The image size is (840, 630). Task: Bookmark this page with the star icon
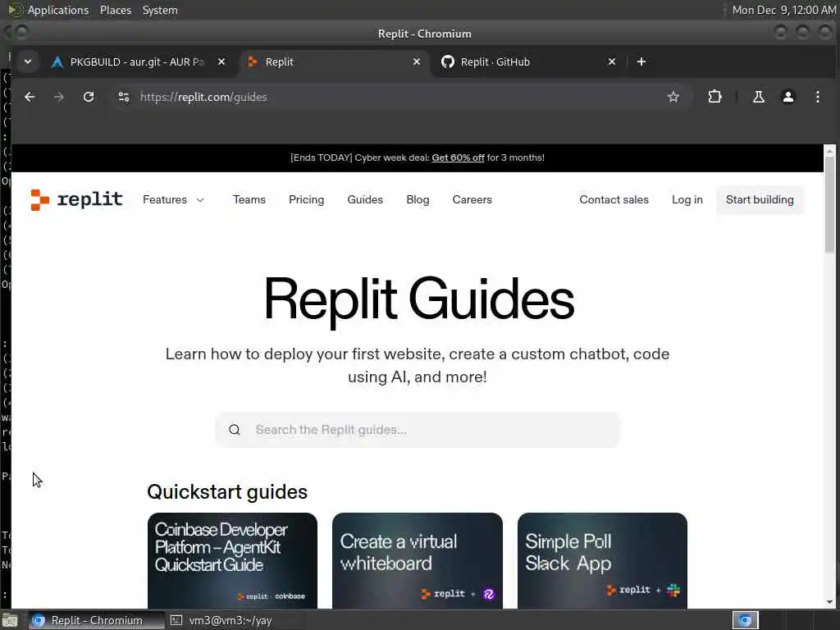(x=673, y=97)
